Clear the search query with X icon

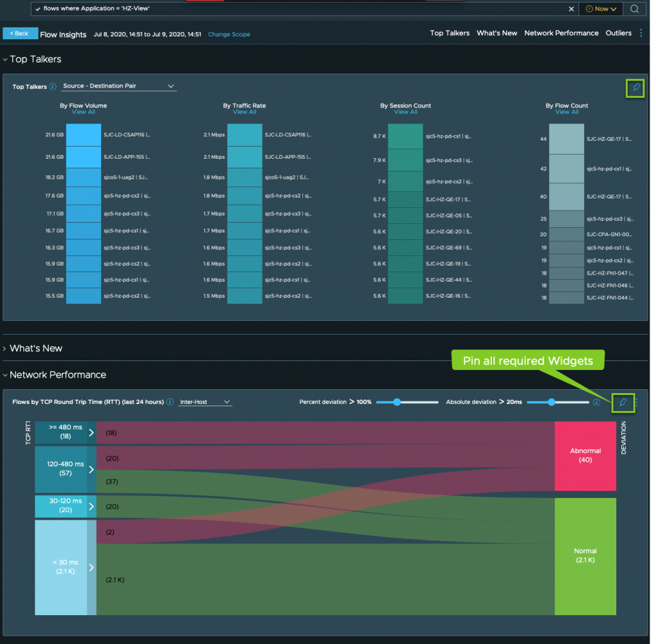571,9
